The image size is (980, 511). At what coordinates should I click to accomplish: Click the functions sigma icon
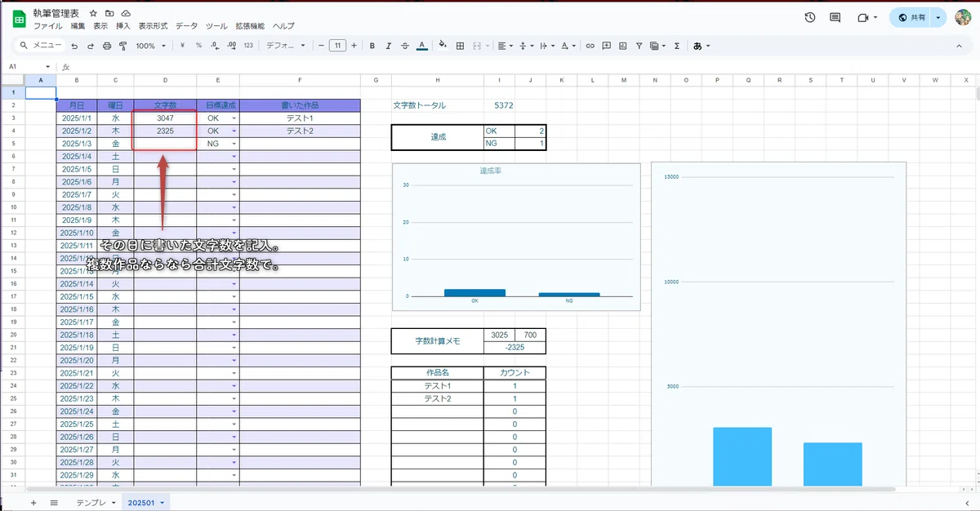pyautogui.click(x=677, y=46)
